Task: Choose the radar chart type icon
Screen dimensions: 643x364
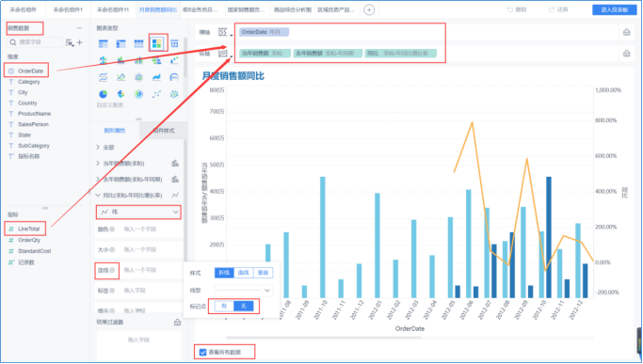Action: (x=138, y=77)
